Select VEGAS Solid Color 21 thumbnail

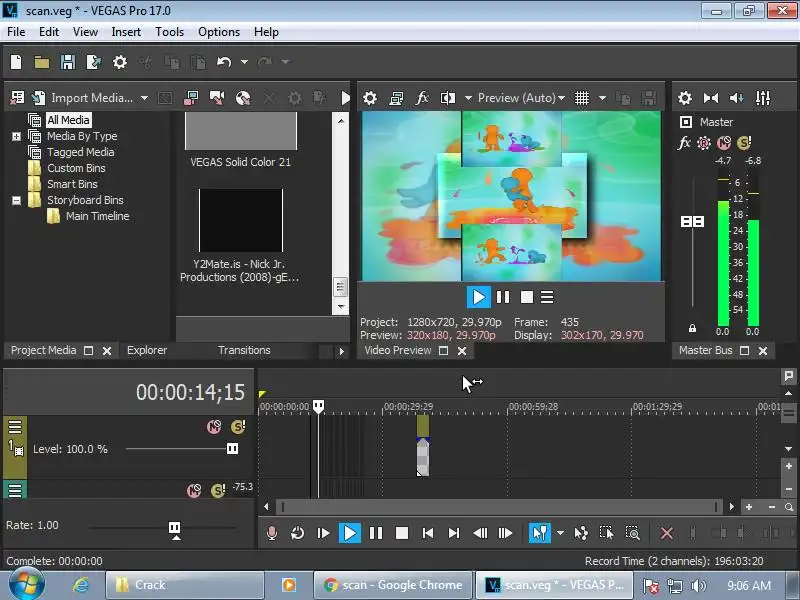coord(241,131)
